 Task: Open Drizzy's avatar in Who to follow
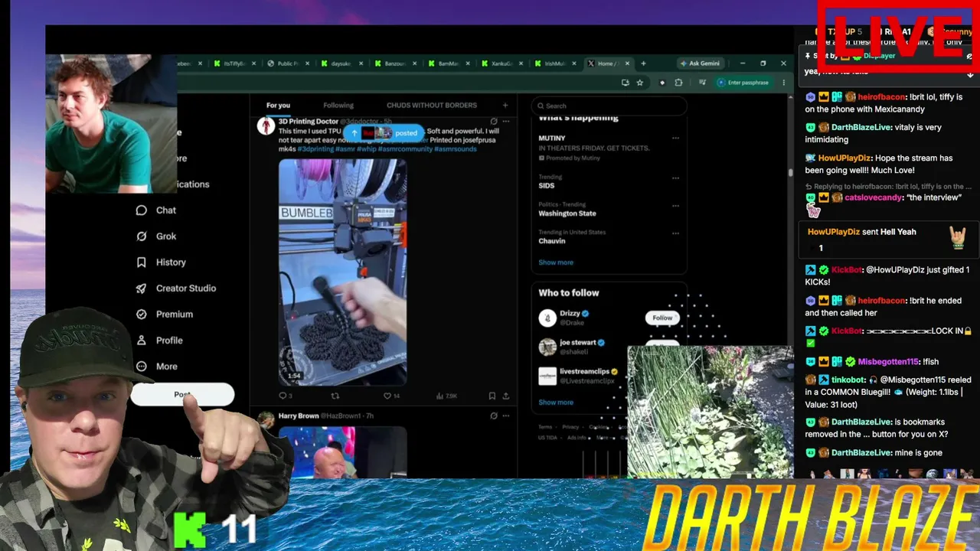pyautogui.click(x=547, y=318)
